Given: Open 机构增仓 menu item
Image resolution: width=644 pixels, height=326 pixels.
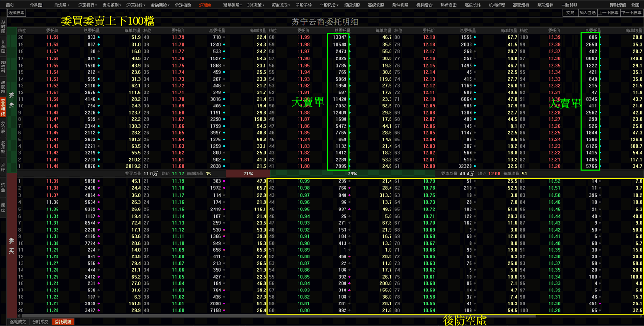Looking at the screenshot, I should coord(424,5).
